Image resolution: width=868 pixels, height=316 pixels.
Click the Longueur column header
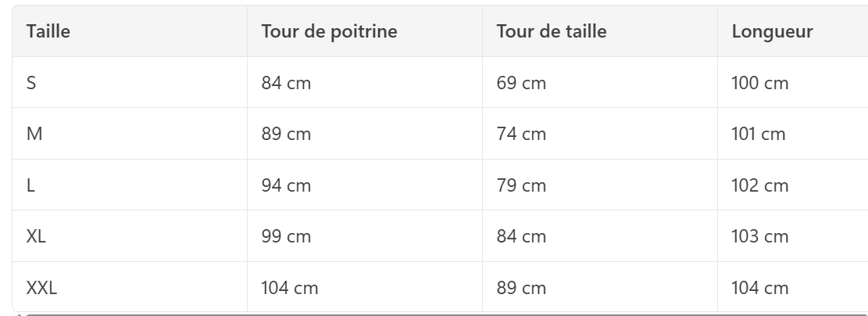793,31
